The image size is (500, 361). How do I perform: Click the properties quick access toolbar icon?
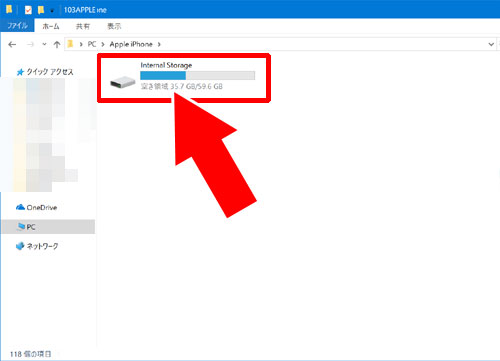[x=28, y=10]
